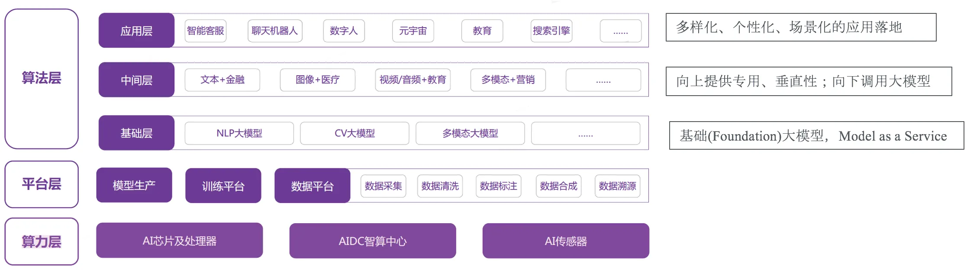Click the Model as a Service description box
This screenshot has width=980, height=270.
click(816, 136)
